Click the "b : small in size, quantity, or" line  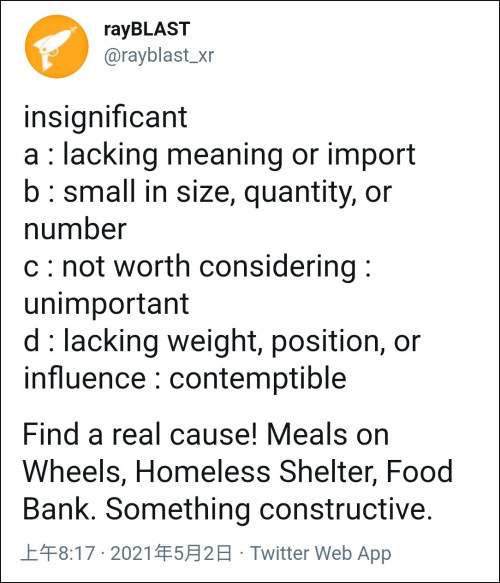tap(207, 192)
